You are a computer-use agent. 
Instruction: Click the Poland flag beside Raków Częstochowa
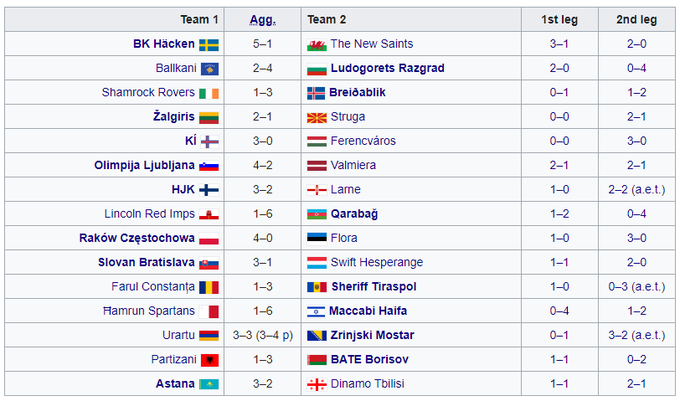click(209, 238)
